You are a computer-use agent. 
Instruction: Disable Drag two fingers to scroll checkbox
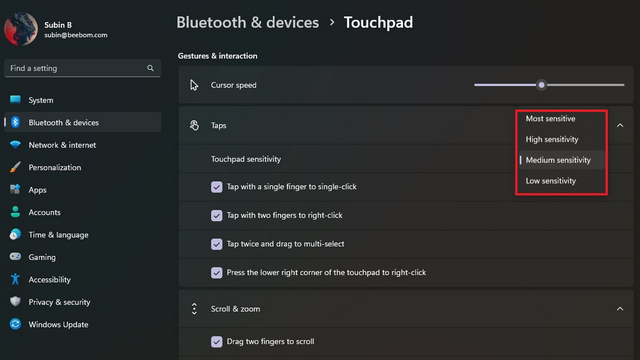click(217, 342)
